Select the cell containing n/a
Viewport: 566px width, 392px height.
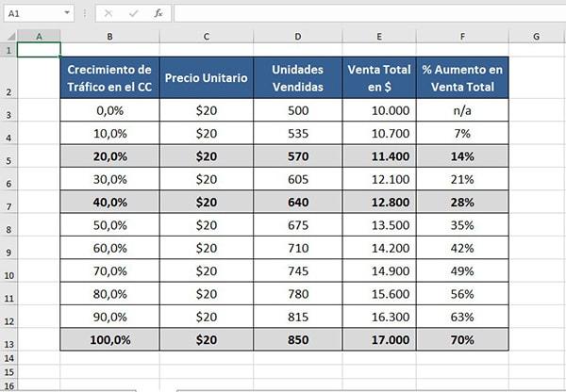[462, 110]
